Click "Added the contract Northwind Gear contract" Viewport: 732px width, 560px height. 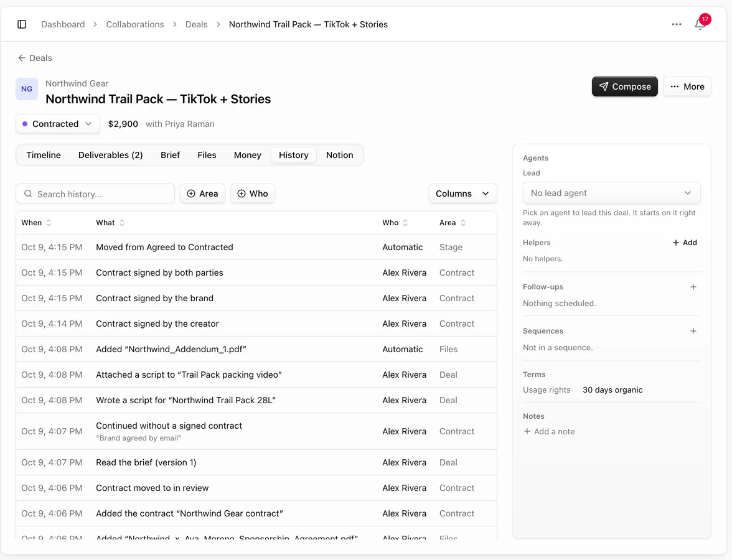click(x=189, y=513)
